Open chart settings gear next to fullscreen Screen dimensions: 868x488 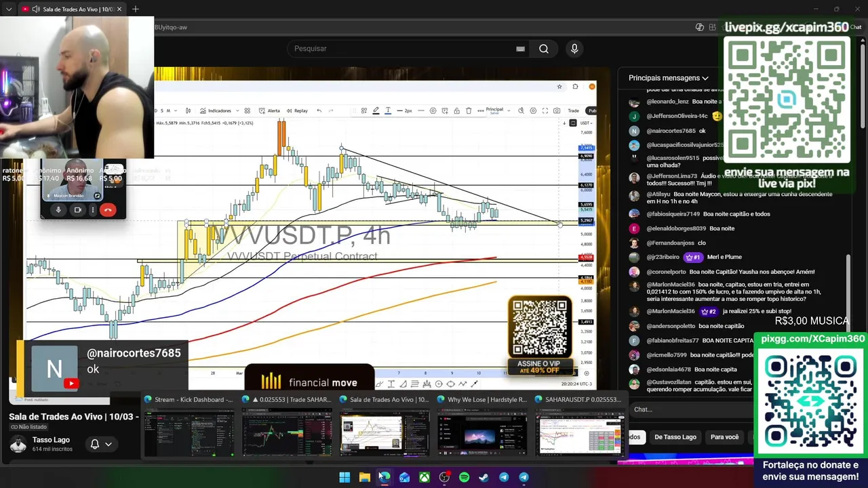(x=533, y=110)
